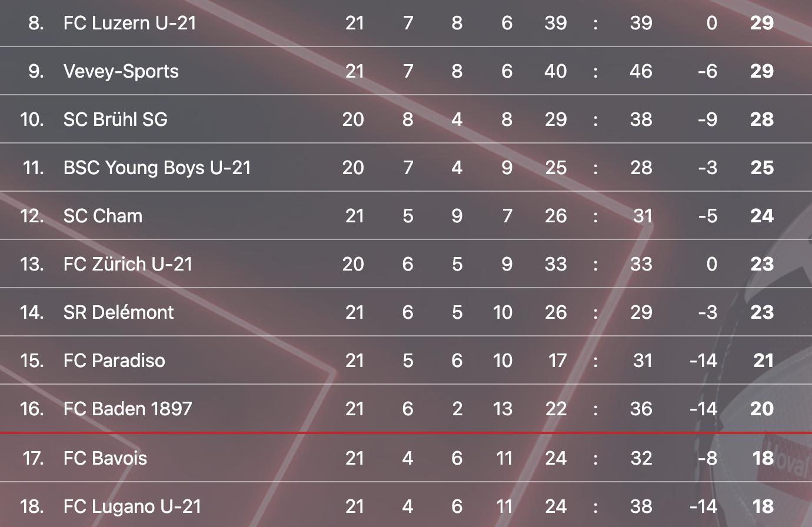Open FC Baden 1897 team page

128,409
